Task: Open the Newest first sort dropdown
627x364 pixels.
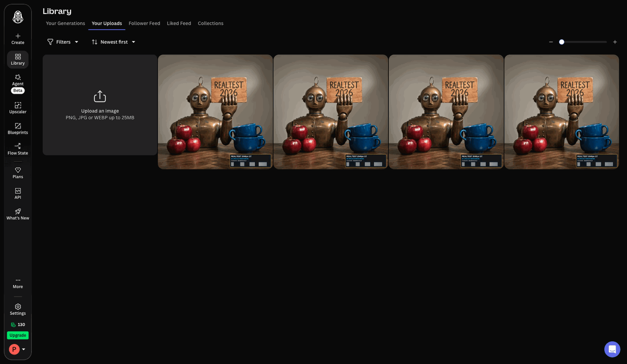Action: coord(114,42)
